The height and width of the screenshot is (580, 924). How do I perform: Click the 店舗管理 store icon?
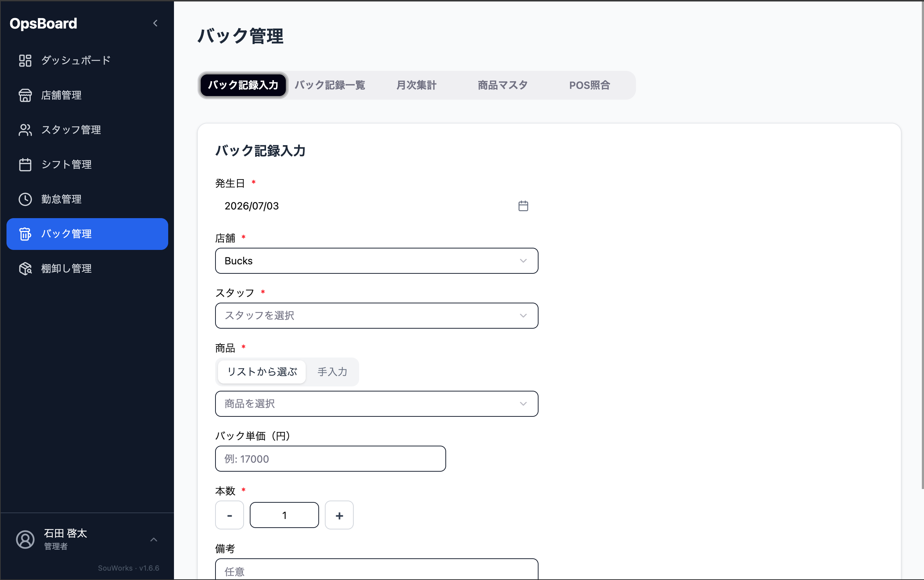pos(25,95)
